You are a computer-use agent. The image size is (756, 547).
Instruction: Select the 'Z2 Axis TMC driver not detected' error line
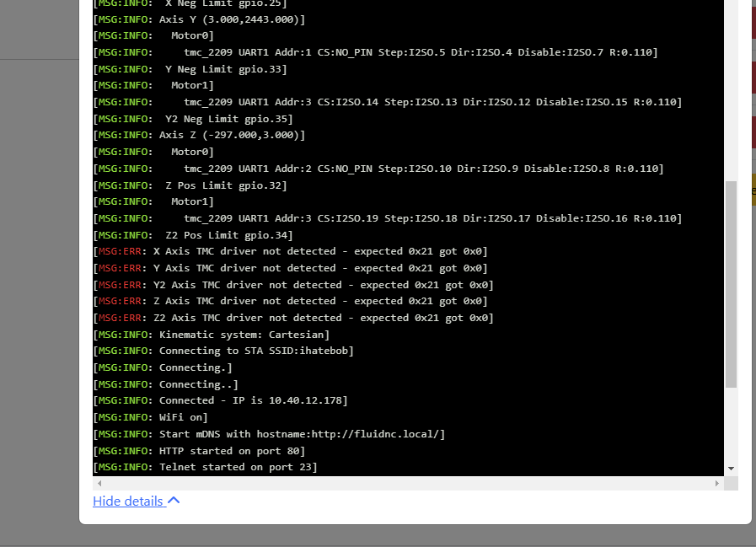(293, 319)
